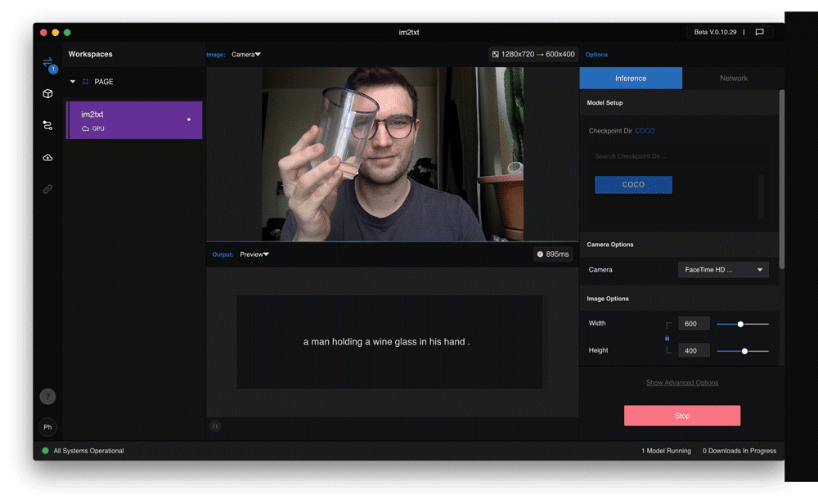Click the Ph profile avatar
The height and width of the screenshot is (504, 818).
[x=47, y=427]
